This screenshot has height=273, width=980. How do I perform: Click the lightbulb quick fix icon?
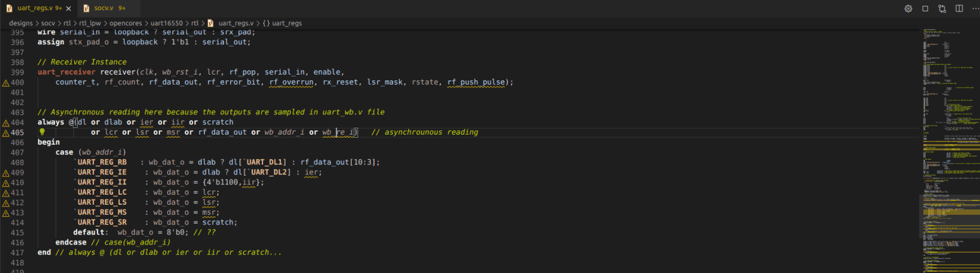tap(42, 132)
